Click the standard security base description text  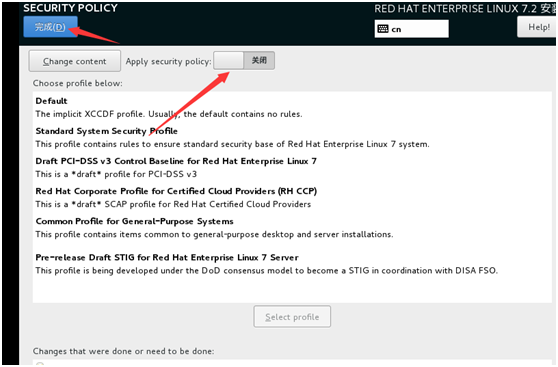[232, 144]
